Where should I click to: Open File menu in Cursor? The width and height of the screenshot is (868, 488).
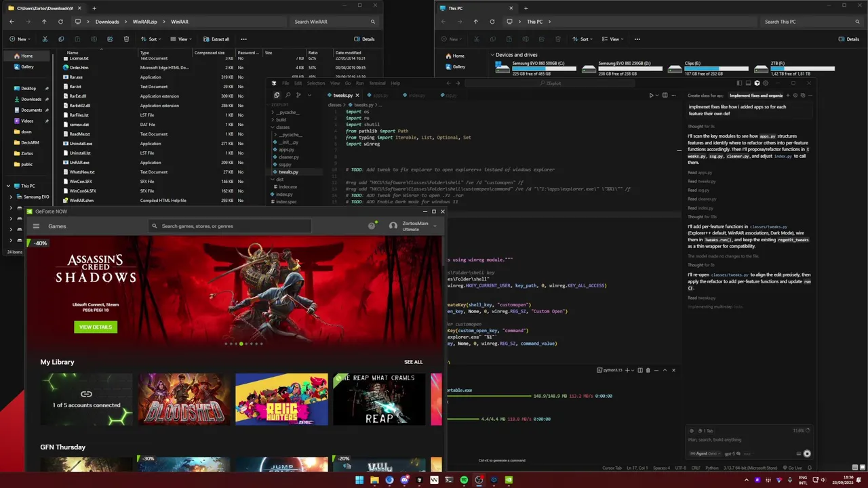coord(286,83)
